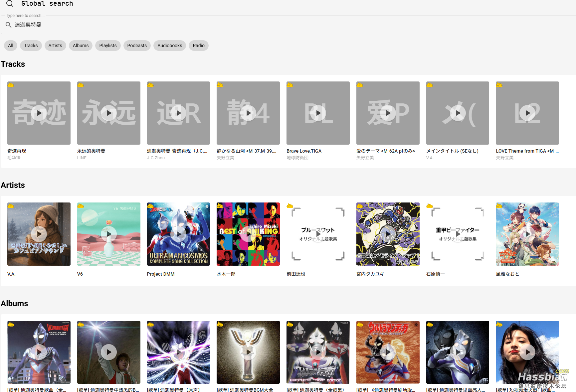Viewport: 576px width, 392px height.
Task: Open the Project DMM artist thumbnail
Action: click(178, 234)
